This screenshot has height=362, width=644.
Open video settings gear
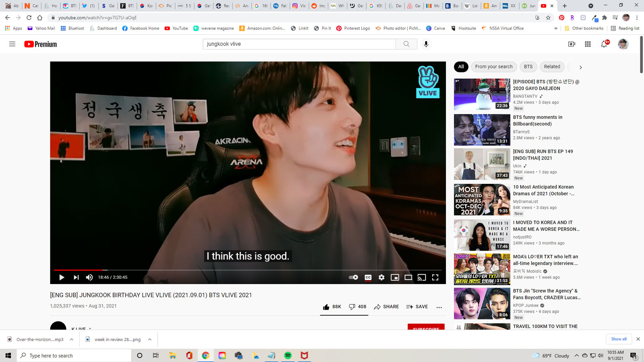point(382,277)
